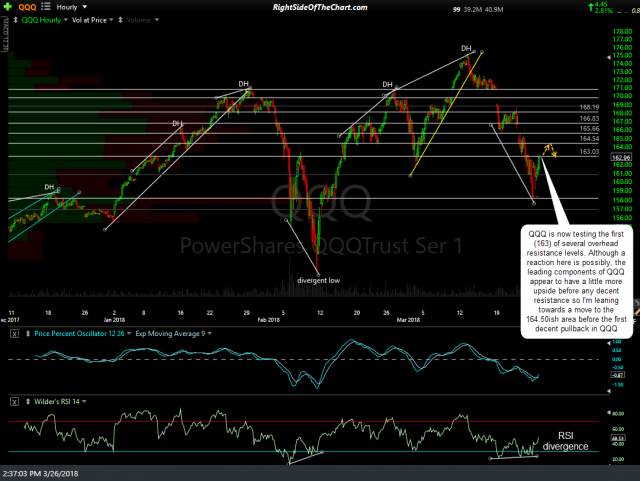Click the yellow uptrend line on chart
This screenshot has height=481, width=640.
click(446, 114)
